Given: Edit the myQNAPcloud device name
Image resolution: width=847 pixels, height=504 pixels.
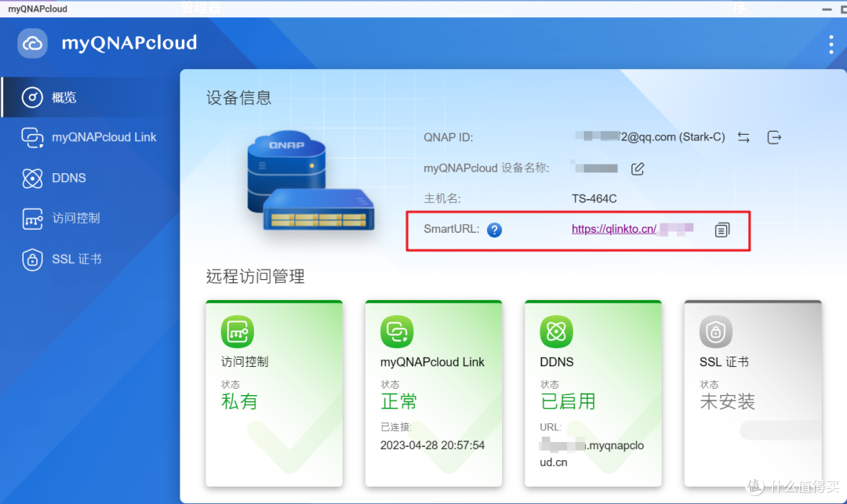Looking at the screenshot, I should click(x=638, y=169).
